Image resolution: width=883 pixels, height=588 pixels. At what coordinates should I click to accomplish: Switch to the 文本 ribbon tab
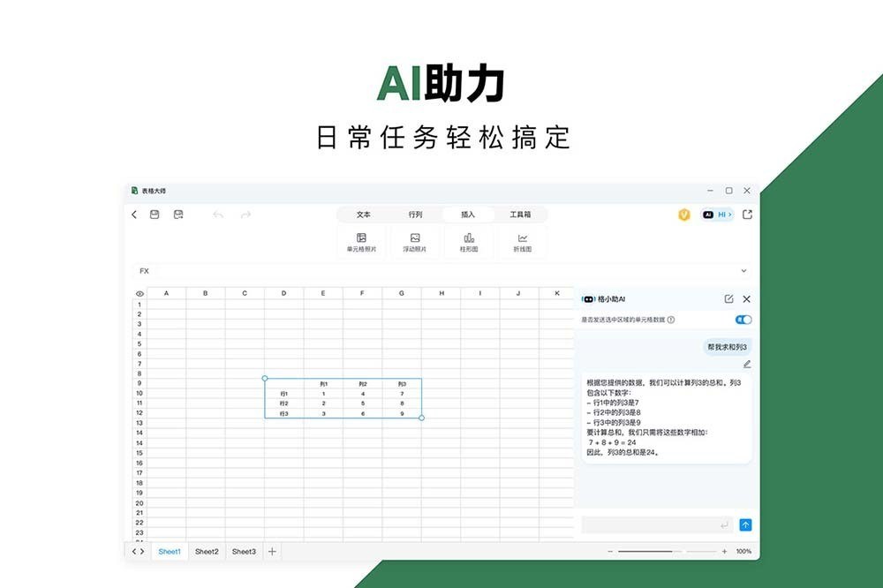(x=363, y=214)
